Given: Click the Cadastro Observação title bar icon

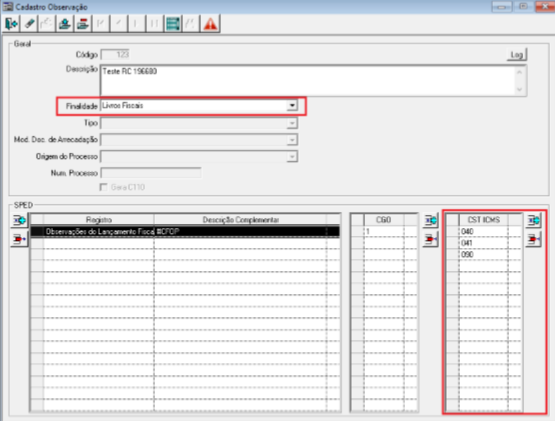Looking at the screenshot, I should tap(7, 7).
